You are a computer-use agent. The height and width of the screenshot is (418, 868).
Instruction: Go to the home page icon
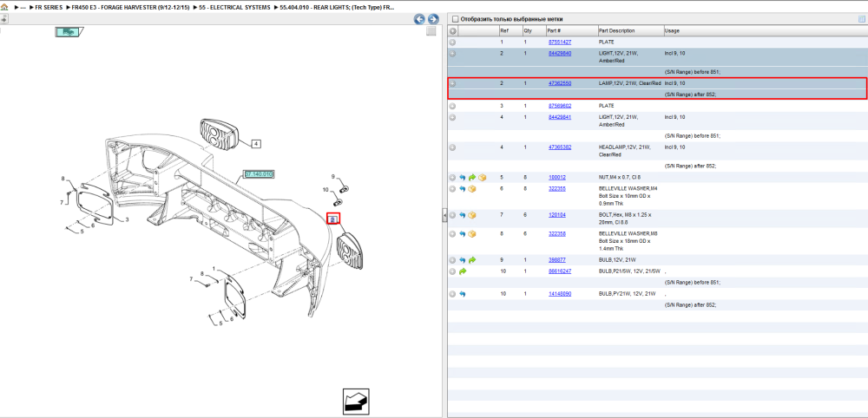4,7
